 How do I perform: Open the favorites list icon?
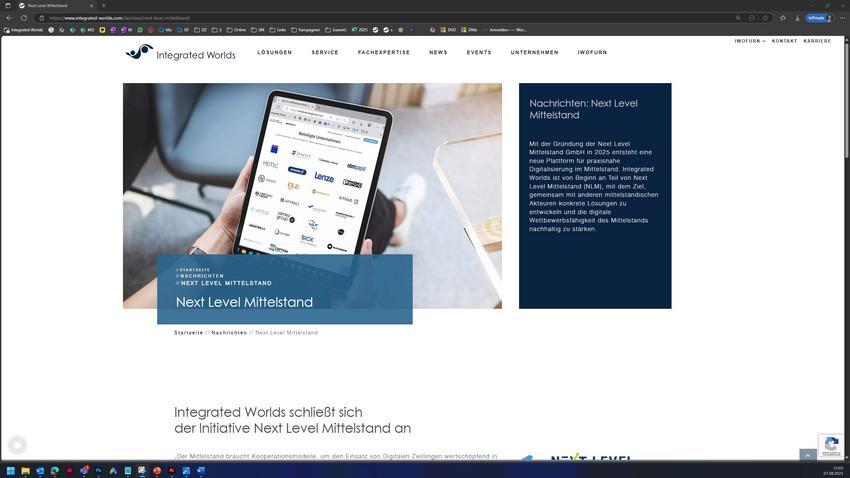click(x=783, y=18)
